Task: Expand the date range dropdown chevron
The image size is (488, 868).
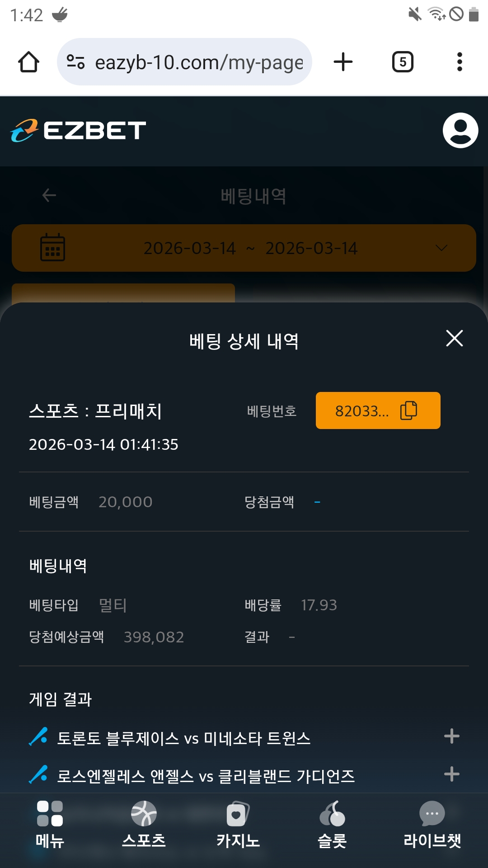Action: point(441,248)
